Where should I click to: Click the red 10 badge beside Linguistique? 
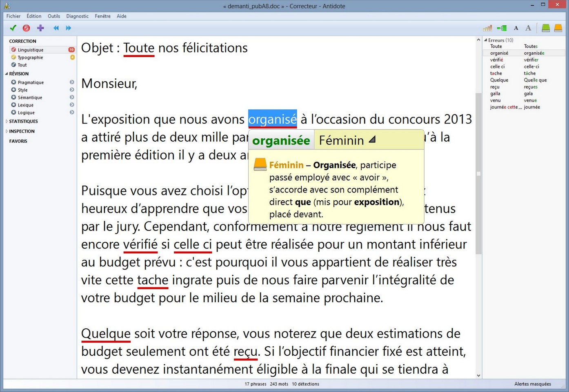[x=71, y=50]
